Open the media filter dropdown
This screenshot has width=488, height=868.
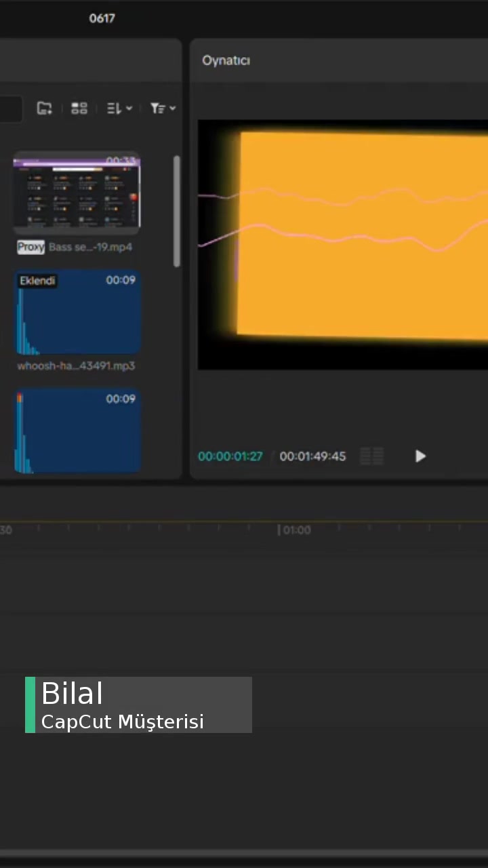pyautogui.click(x=163, y=108)
